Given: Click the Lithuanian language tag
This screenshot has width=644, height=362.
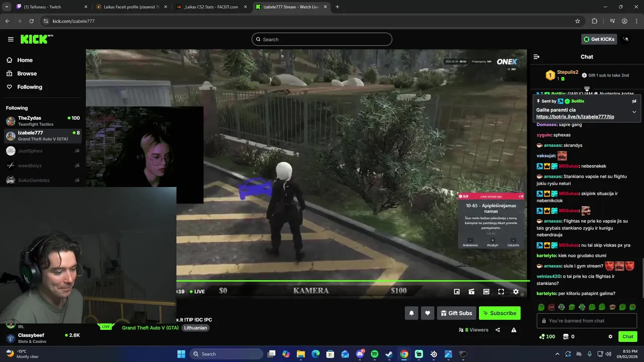Looking at the screenshot, I should pyautogui.click(x=195, y=328).
